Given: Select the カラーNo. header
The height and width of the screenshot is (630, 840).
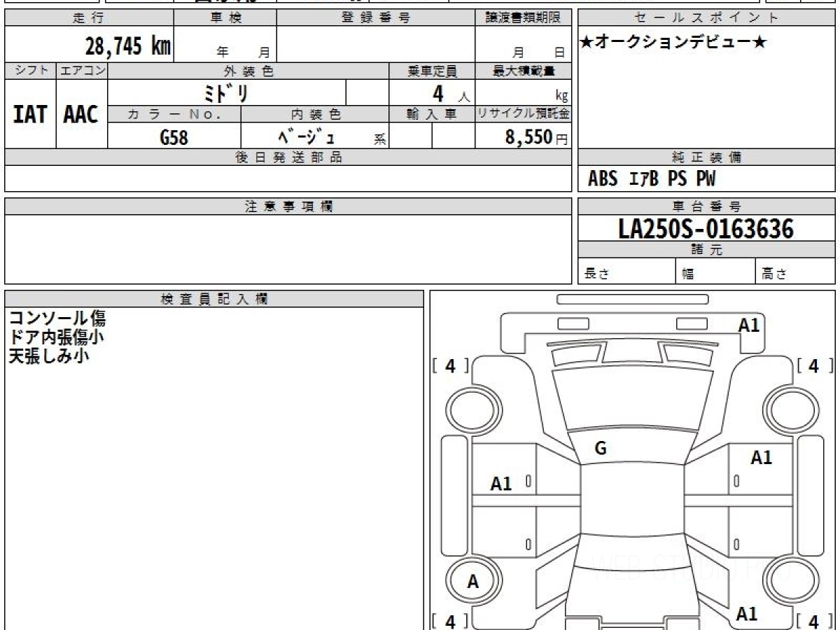Looking at the screenshot, I should coord(174,114).
